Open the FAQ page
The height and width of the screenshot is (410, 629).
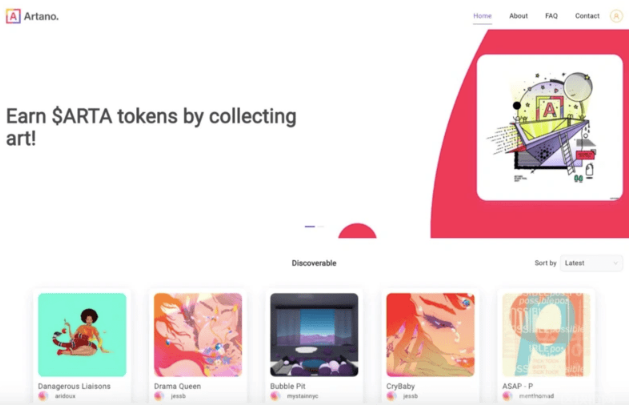551,16
